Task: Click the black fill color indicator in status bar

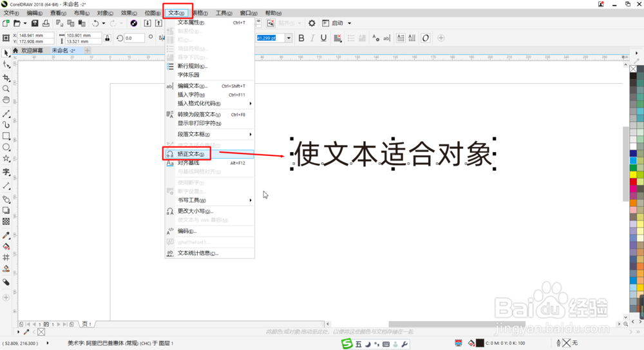Action: pos(480,343)
